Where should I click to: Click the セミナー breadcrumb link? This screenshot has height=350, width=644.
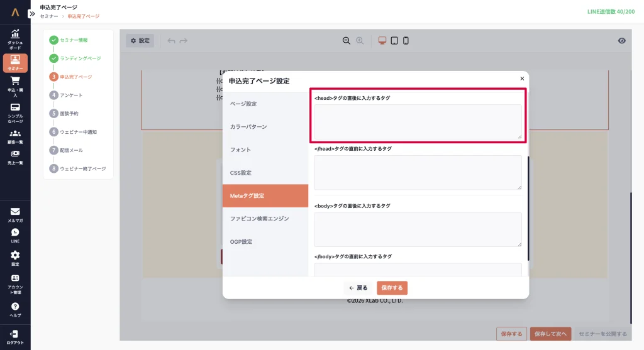point(49,16)
